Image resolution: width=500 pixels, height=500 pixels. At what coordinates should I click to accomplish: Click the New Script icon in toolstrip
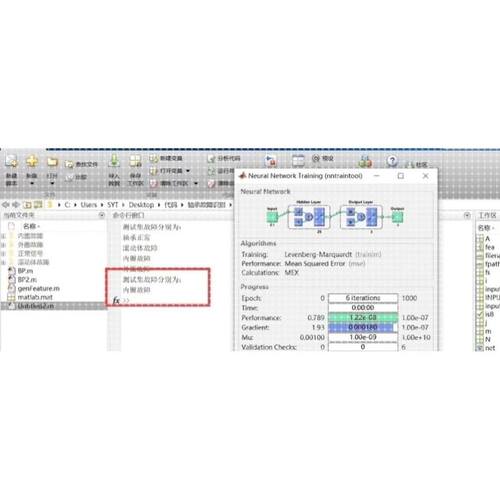point(11,162)
